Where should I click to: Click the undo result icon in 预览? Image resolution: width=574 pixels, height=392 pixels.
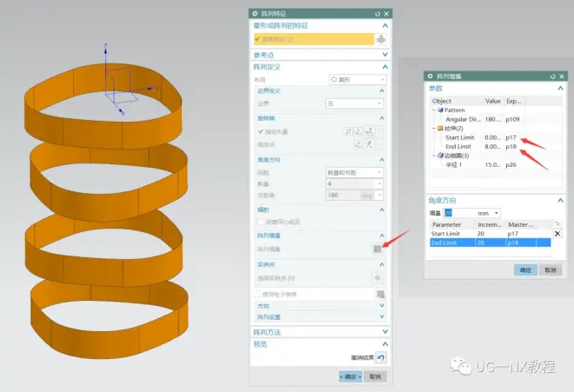(380, 357)
